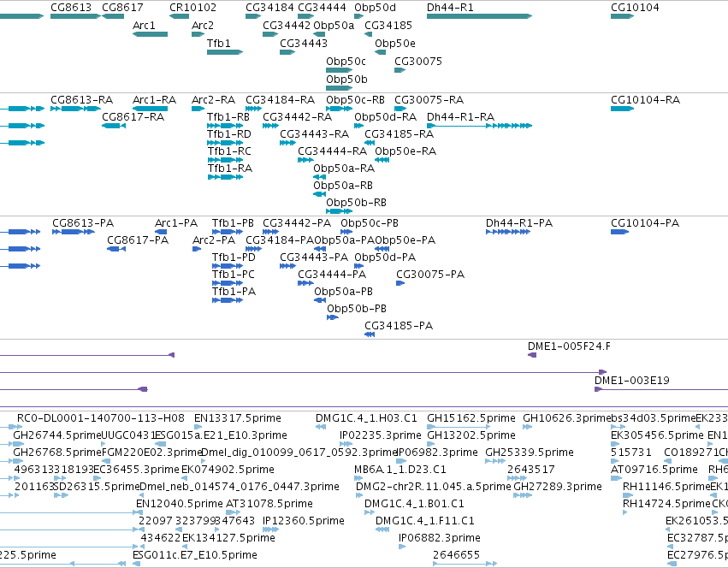Click the Obp50b-PB protein label

[357, 310]
